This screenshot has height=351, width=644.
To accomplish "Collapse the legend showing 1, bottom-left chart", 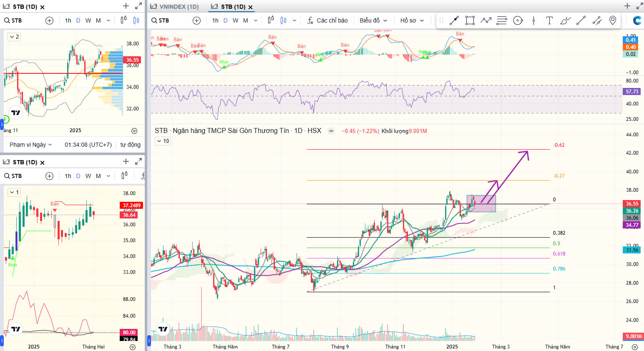I will coord(14,192).
